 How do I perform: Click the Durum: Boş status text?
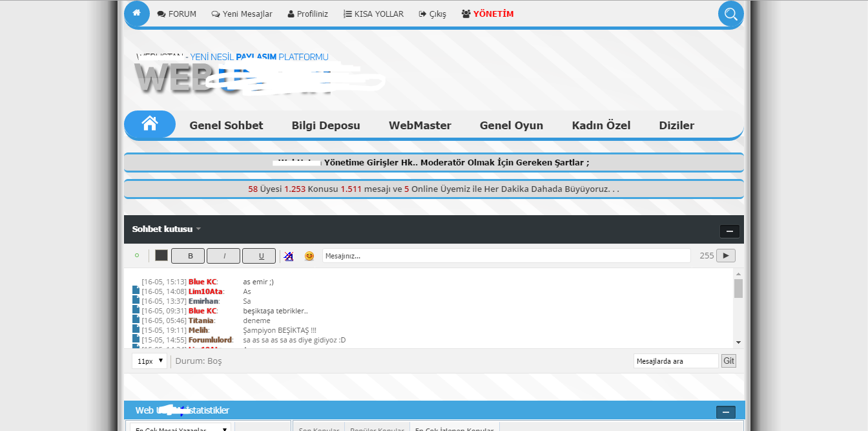tap(198, 361)
